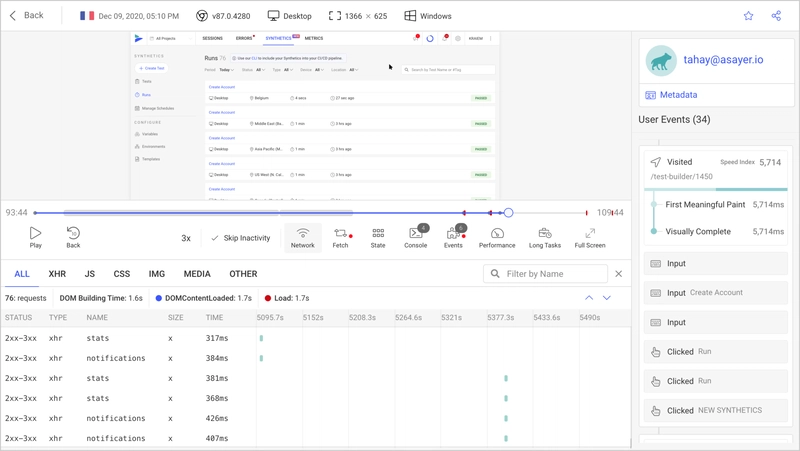
Task: Open user tahay@asayer.io
Action: [723, 60]
